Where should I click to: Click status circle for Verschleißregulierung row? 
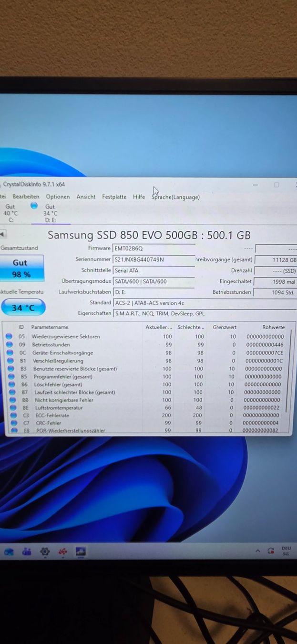point(9,361)
